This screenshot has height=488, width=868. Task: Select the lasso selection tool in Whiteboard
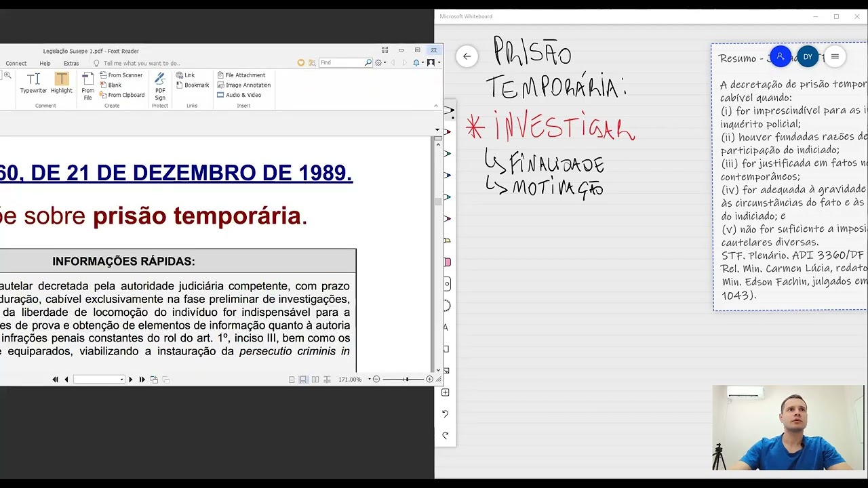447,305
